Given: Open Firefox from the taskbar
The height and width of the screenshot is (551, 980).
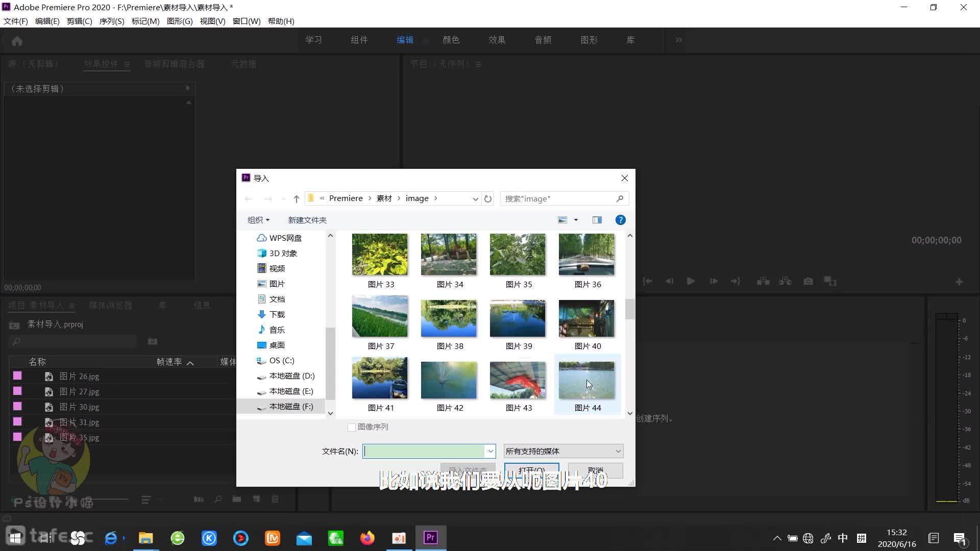Looking at the screenshot, I should click(367, 538).
